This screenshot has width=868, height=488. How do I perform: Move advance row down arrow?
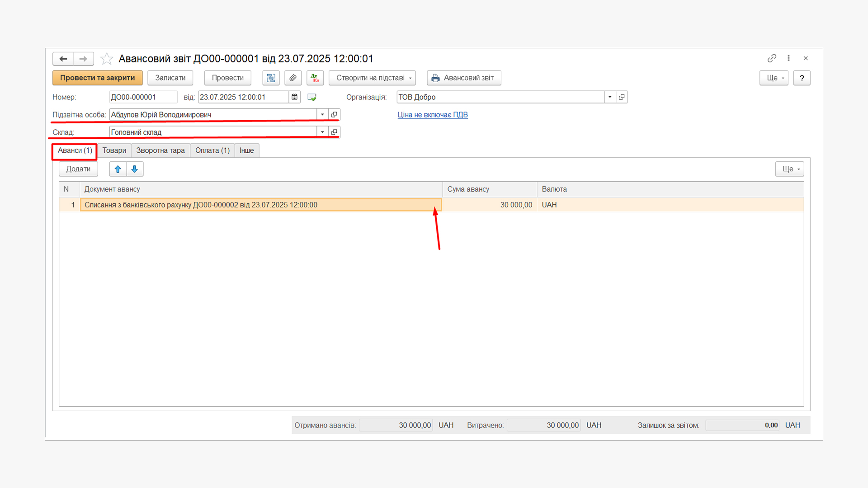[135, 169]
